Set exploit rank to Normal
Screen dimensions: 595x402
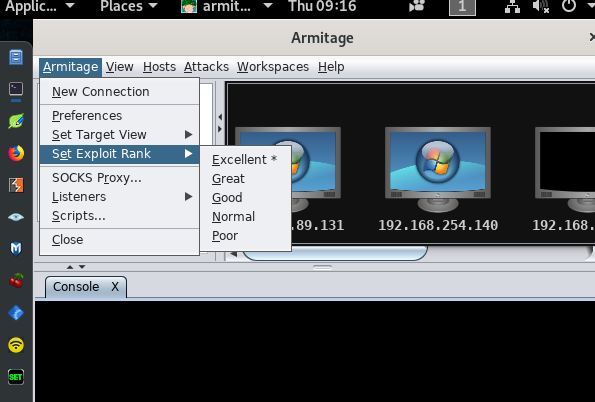(246, 216)
